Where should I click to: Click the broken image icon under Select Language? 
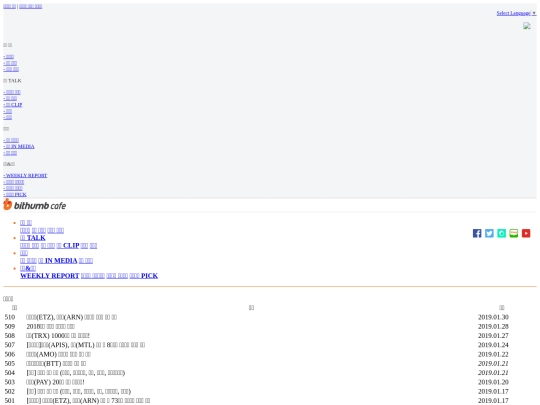[x=527, y=26]
